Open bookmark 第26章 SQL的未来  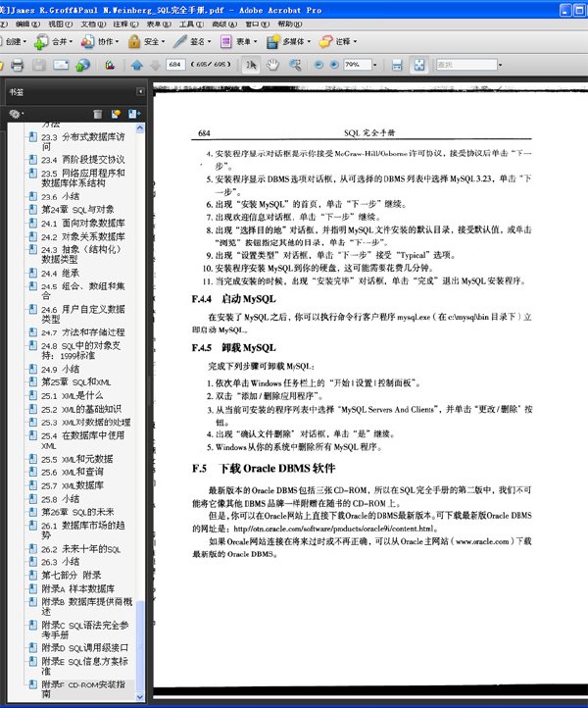point(77,512)
